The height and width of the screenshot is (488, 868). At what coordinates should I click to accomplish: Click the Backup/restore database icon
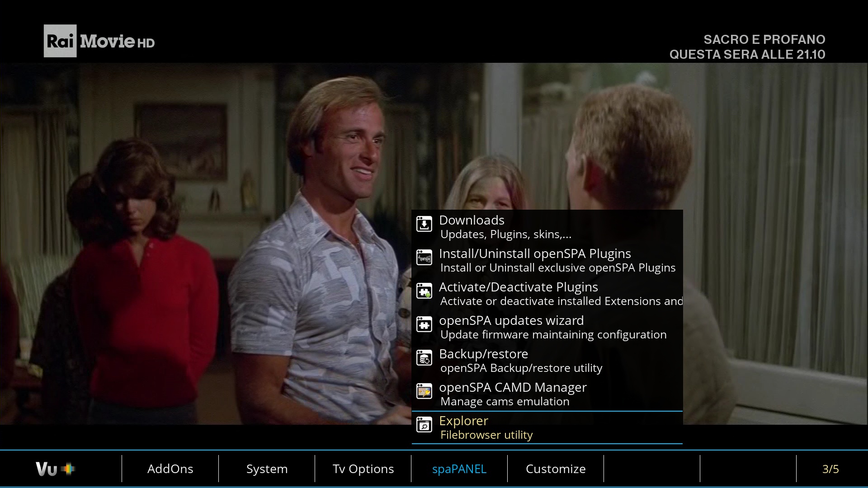424,358
